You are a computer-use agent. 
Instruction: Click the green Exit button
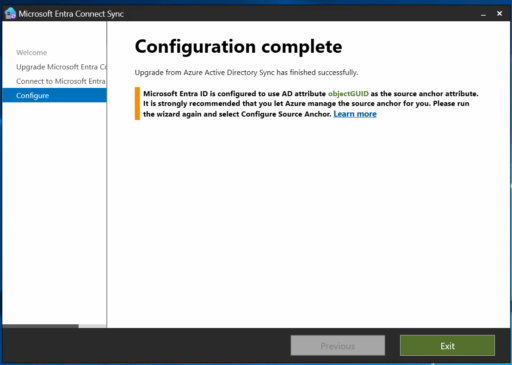point(447,346)
